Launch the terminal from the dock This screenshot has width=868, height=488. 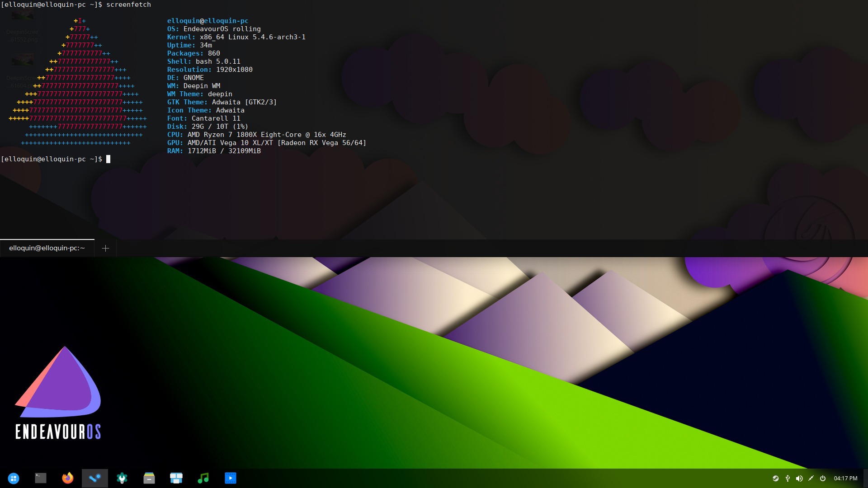41,478
